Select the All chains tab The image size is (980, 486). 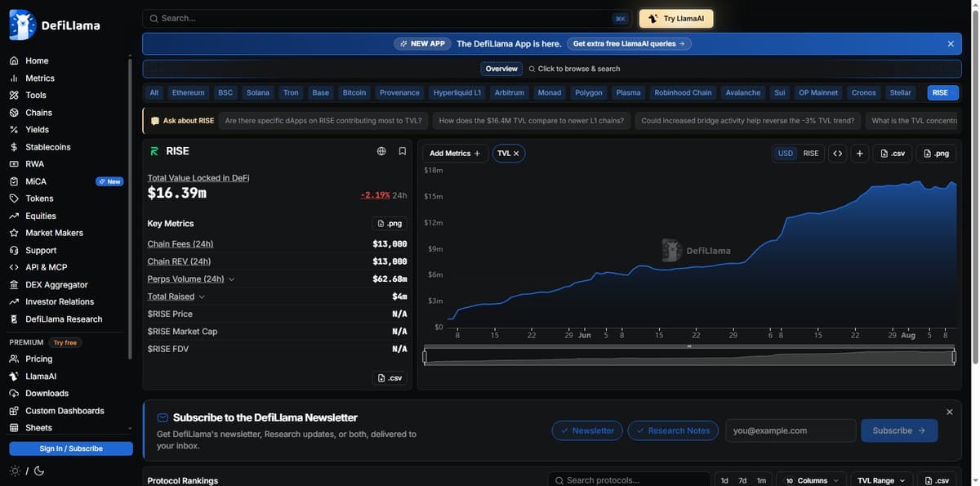154,92
